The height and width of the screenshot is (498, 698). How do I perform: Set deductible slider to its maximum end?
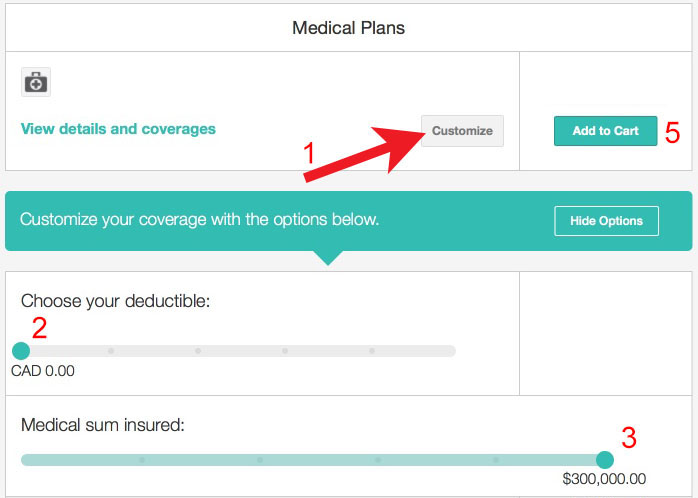point(452,351)
